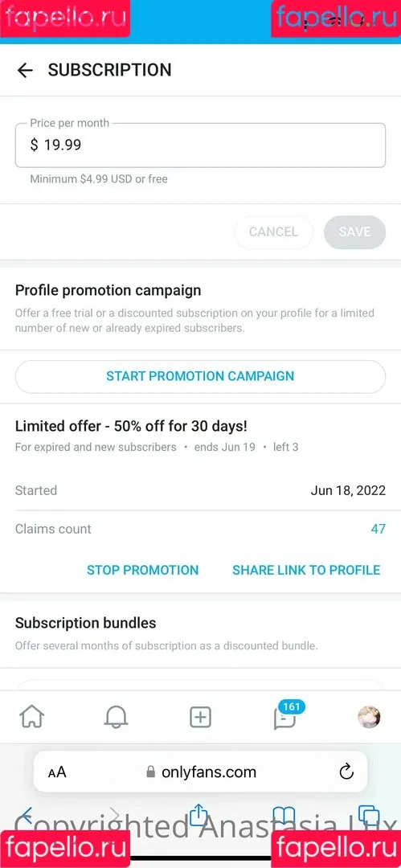Image resolution: width=401 pixels, height=868 pixels.
Task: Open the home feed icon
Action: point(32,718)
